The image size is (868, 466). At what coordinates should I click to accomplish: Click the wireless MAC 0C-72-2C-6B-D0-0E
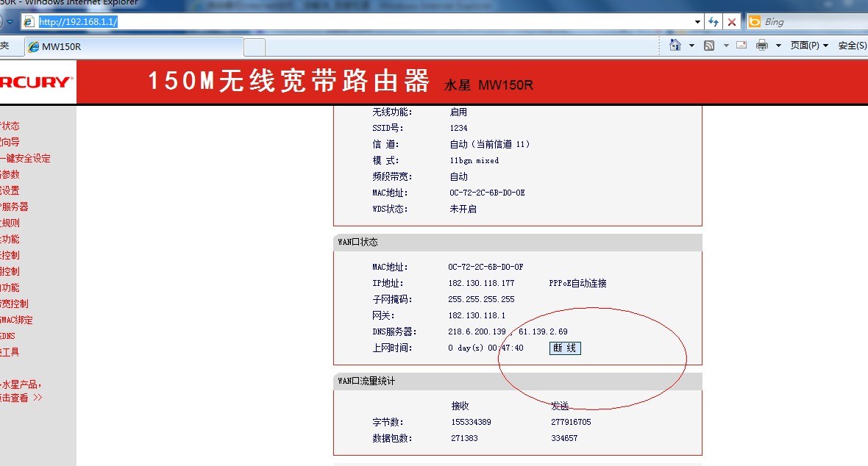(x=487, y=193)
